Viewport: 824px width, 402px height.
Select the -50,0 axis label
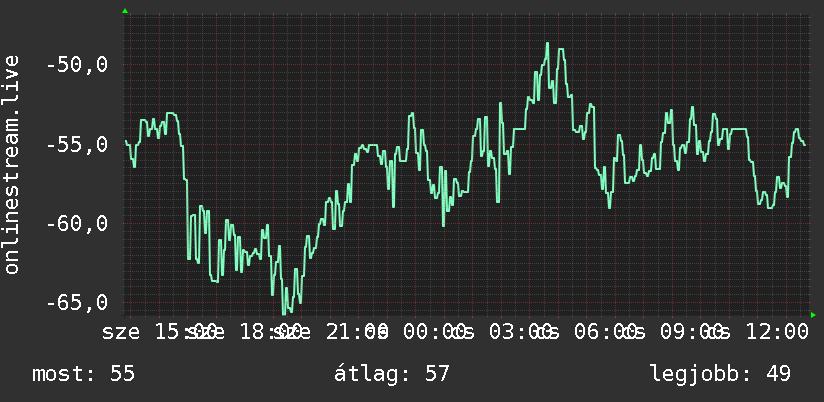(77, 65)
